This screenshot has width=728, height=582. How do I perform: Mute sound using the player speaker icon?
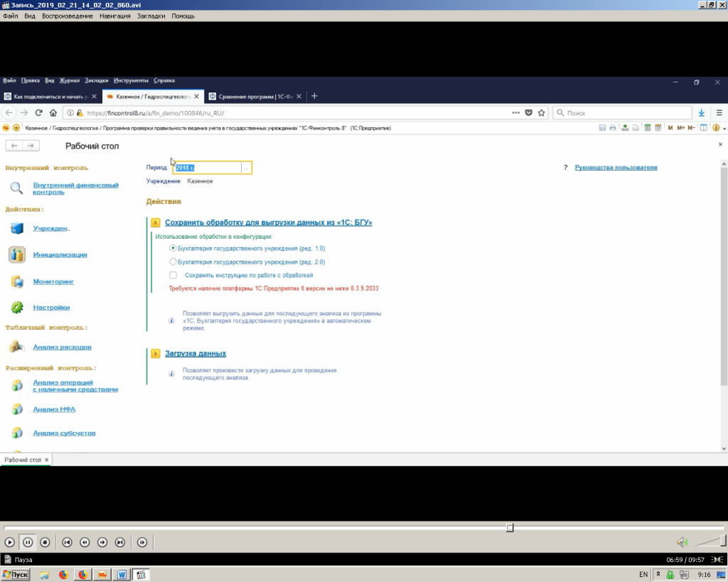[x=682, y=542]
